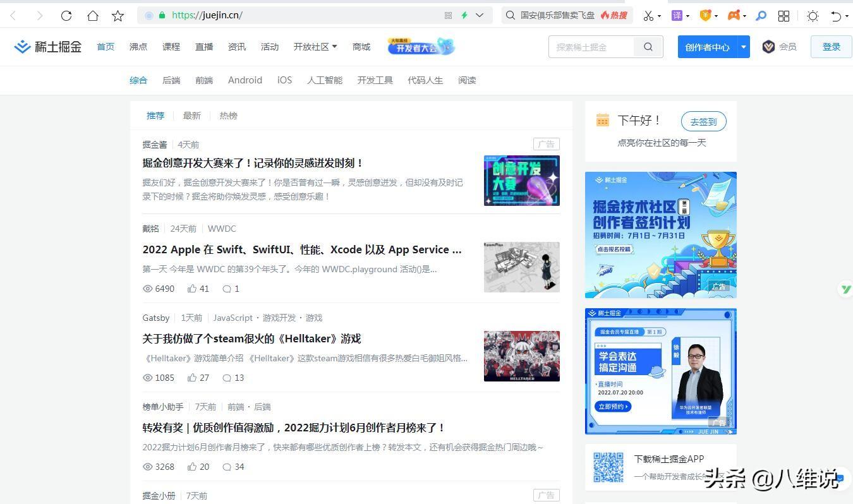Click the browser back arrow
Image resolution: width=853 pixels, height=504 pixels.
(14, 16)
